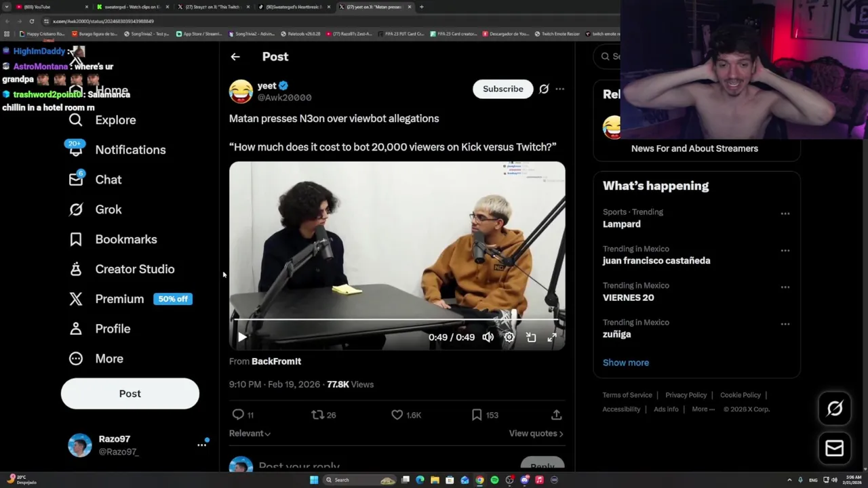Make the video fullscreen
Image resolution: width=868 pixels, height=488 pixels.
click(x=552, y=337)
